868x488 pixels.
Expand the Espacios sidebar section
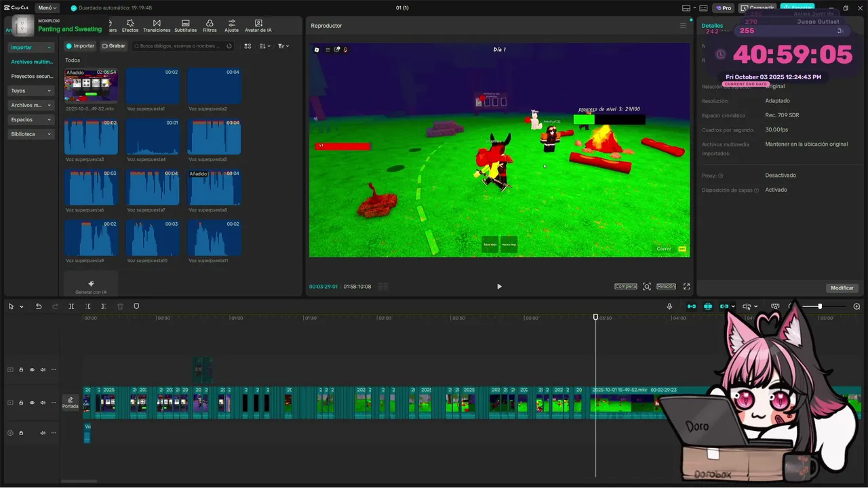coord(31,119)
